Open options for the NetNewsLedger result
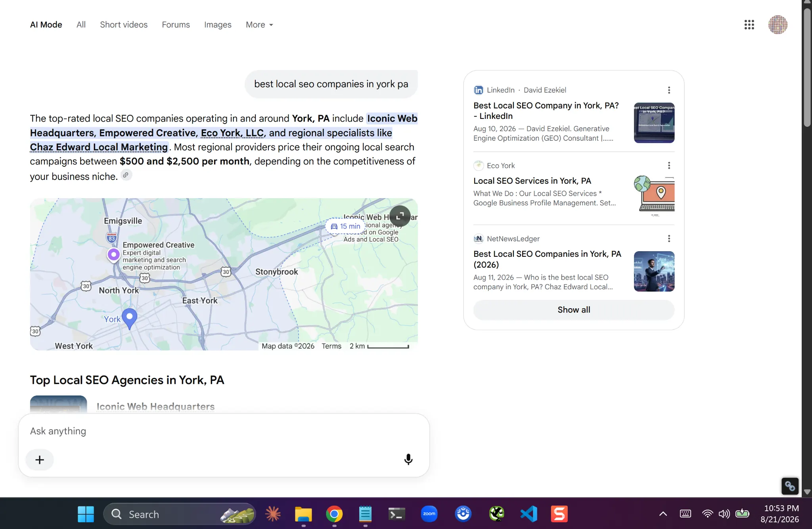The width and height of the screenshot is (812, 529). coord(669,239)
